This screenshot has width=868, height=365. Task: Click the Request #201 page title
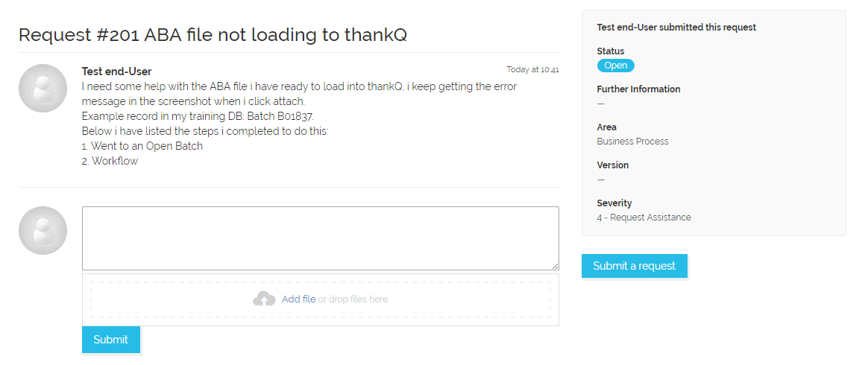click(213, 34)
